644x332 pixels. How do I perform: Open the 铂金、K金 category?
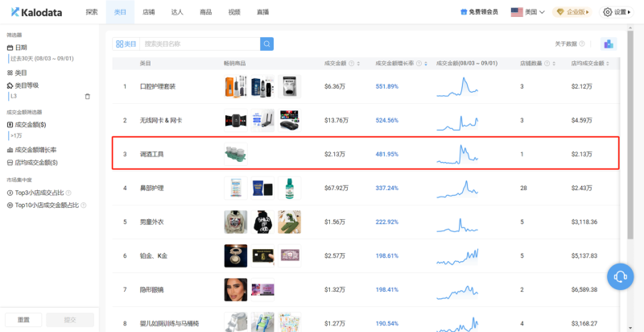[x=154, y=256]
